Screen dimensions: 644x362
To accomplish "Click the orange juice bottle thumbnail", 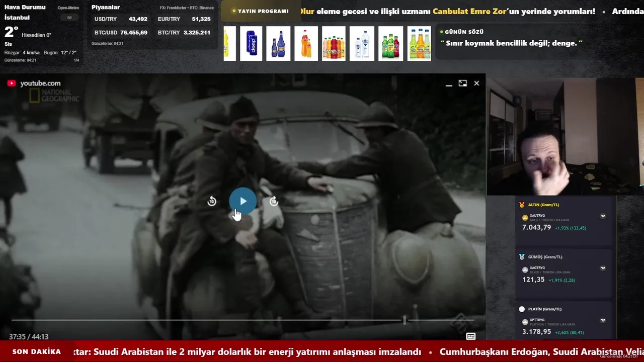I will (306, 44).
